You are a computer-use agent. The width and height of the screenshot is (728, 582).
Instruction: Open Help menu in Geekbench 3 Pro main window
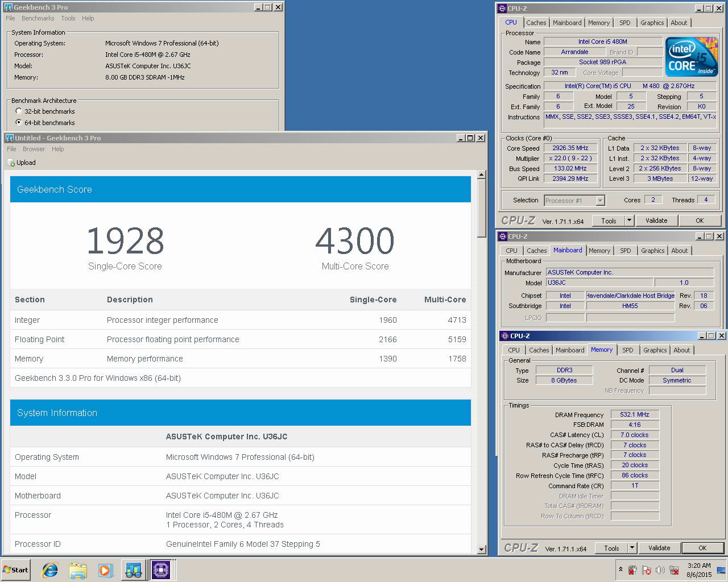point(88,18)
